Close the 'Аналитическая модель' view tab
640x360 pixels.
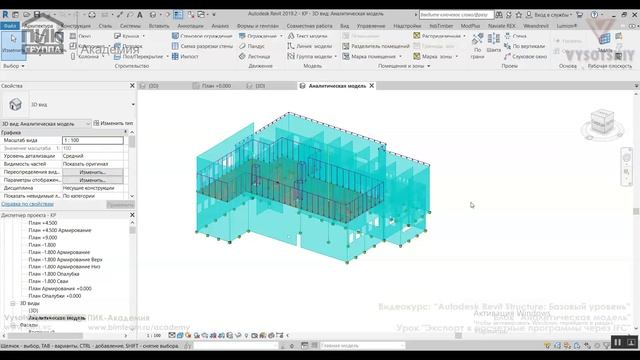[x=372, y=86]
